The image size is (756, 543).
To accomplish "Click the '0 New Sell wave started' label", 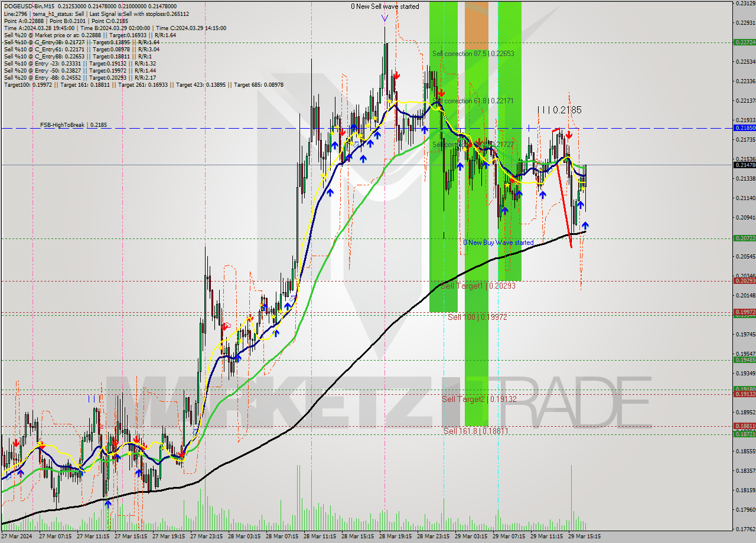I will 385,7.
